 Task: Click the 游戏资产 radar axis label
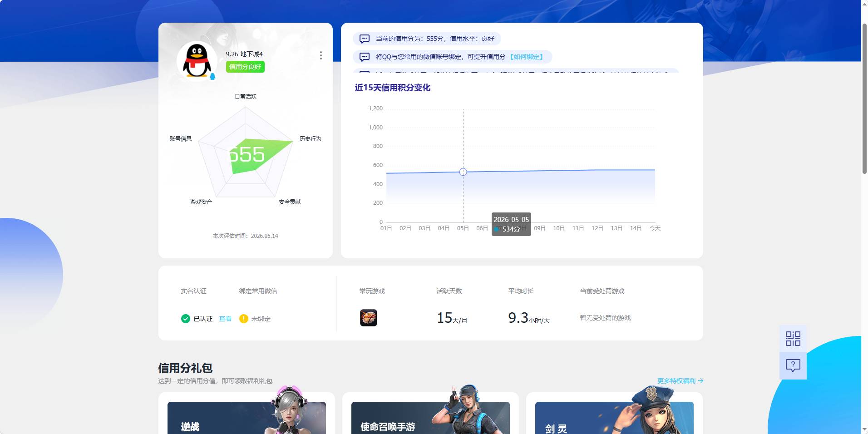coord(201,202)
